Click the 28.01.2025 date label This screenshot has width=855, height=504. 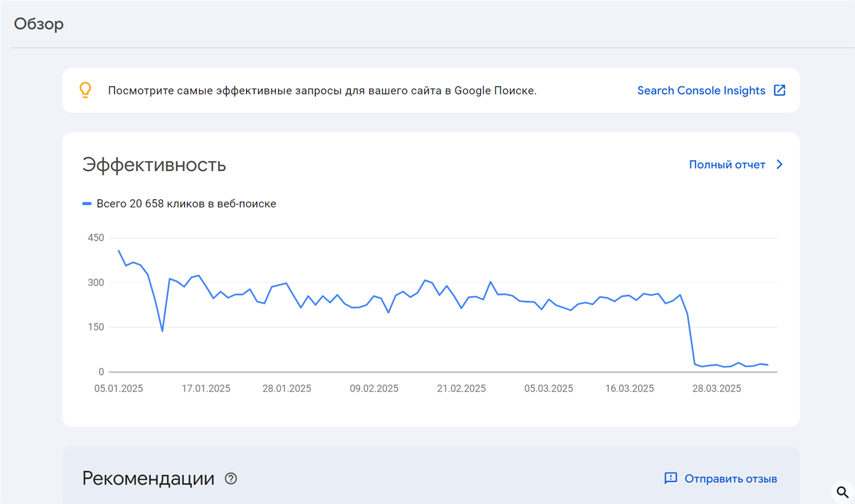point(287,388)
